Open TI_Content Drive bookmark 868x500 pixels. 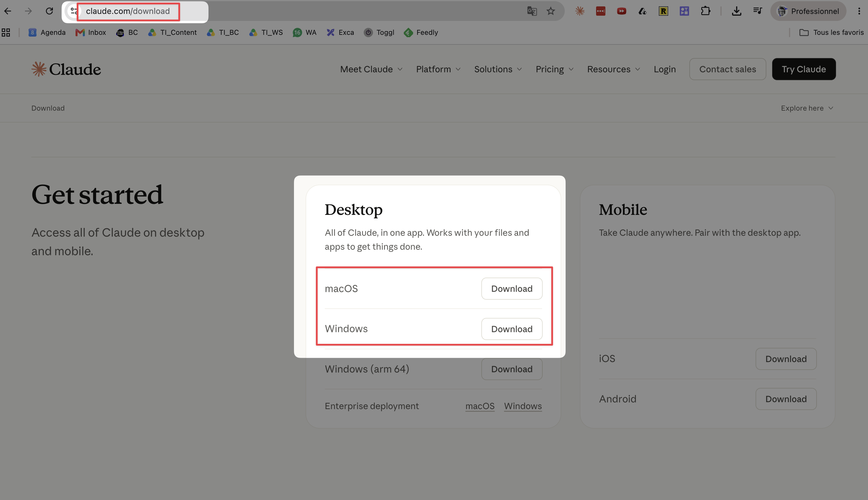point(173,32)
